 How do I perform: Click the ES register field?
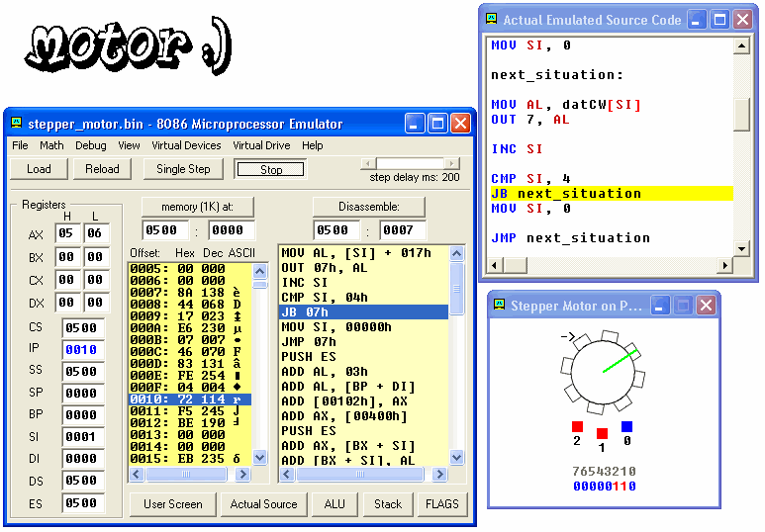click(83, 502)
